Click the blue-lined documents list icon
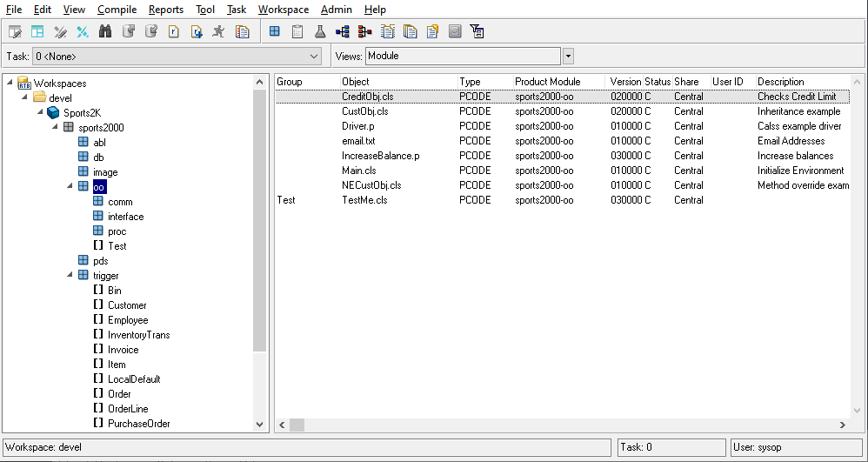This screenshot has width=868, height=462. pos(388,31)
